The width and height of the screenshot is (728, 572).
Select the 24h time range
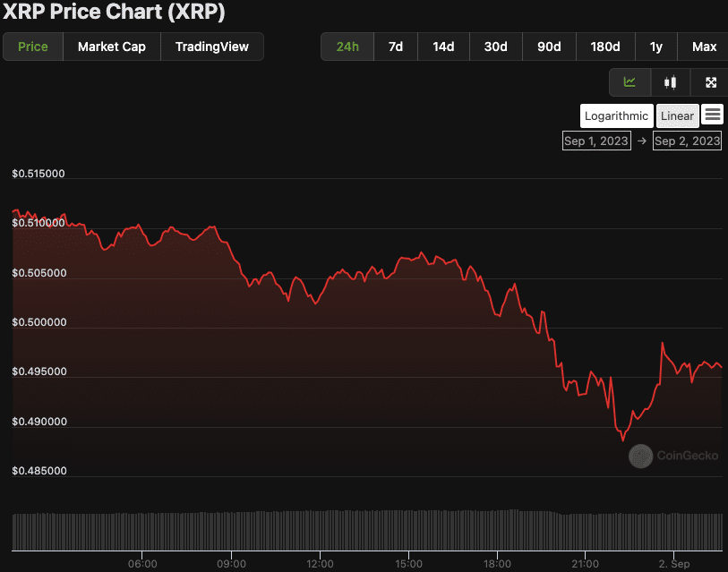tap(347, 47)
